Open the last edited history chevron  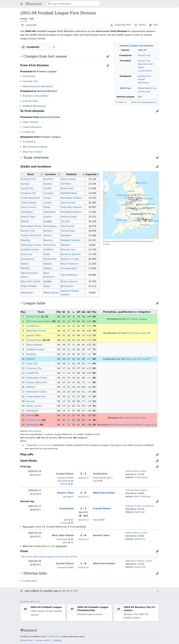[158, 591]
